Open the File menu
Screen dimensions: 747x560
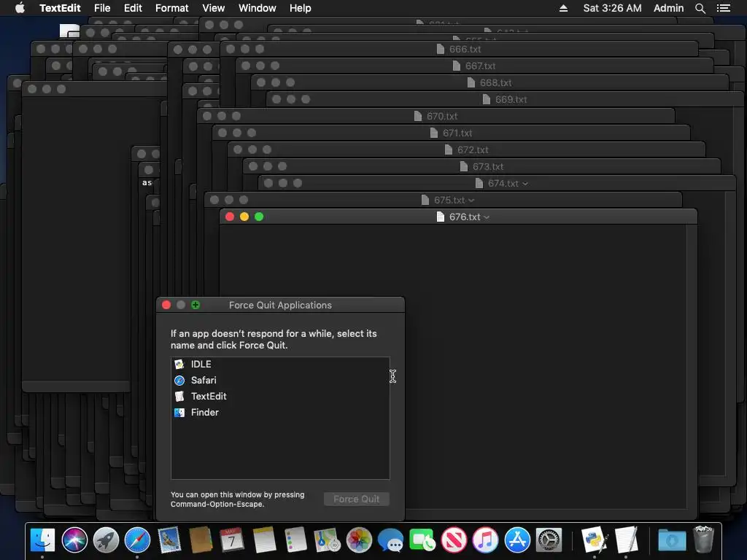(102, 8)
